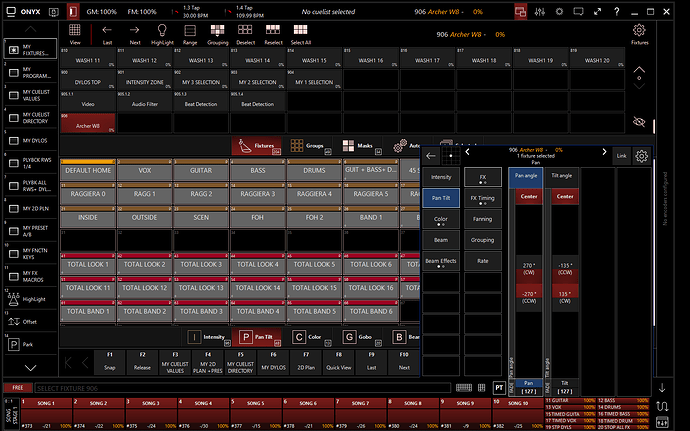Open the faders mixer icon in title bar

click(x=540, y=12)
